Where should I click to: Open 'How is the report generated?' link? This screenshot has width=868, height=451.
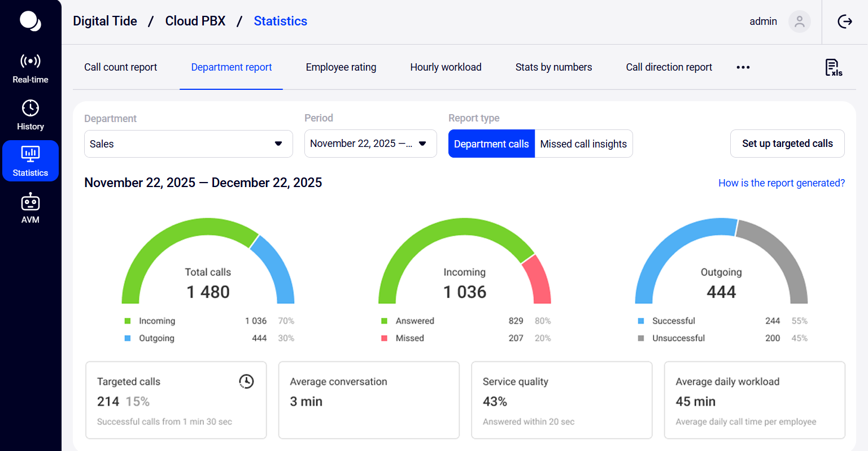[x=781, y=183]
